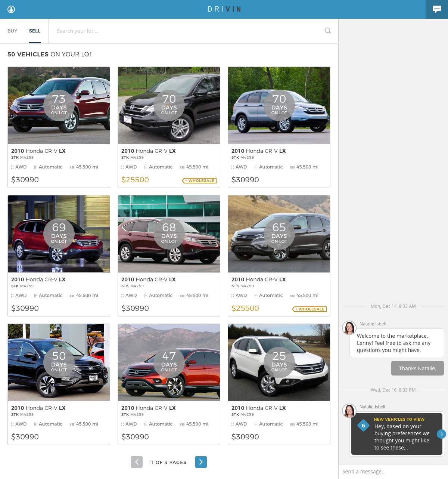This screenshot has height=479, width=448.
Task: Click $30990 price on the 25-day white CR-V
Action: pos(245,437)
